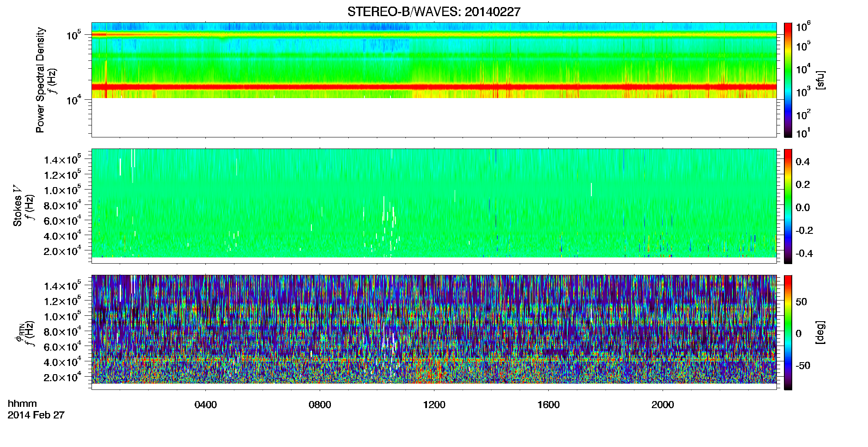
Task: Click the 'Power Spectral Density' axis label
Action: point(40,80)
